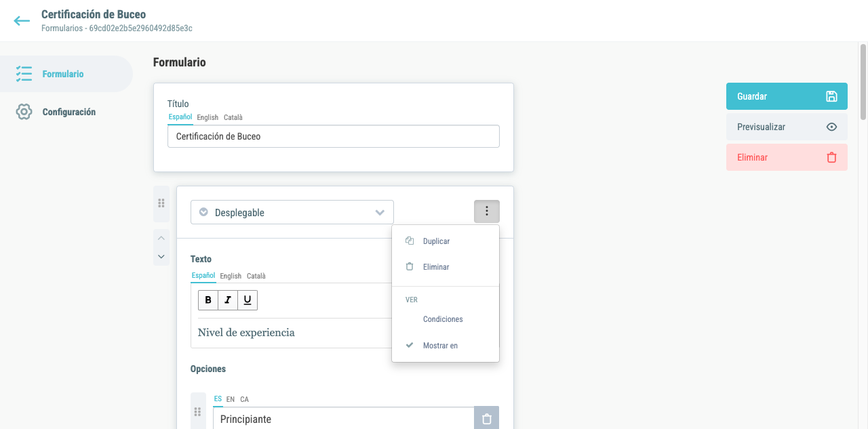This screenshot has height=429, width=868.
Task: Click the Formulario checklist icon
Action: point(24,74)
